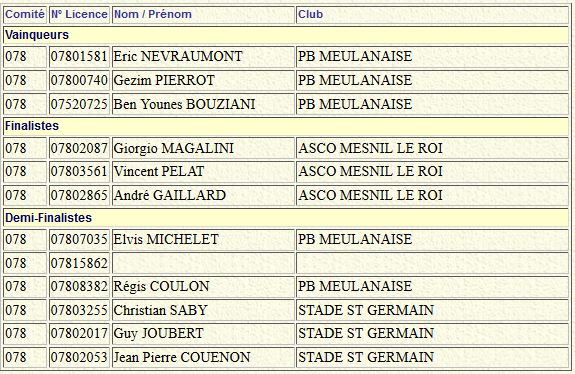Click the N° Licence column header
This screenshot has width=575, height=374.
tap(79, 14)
